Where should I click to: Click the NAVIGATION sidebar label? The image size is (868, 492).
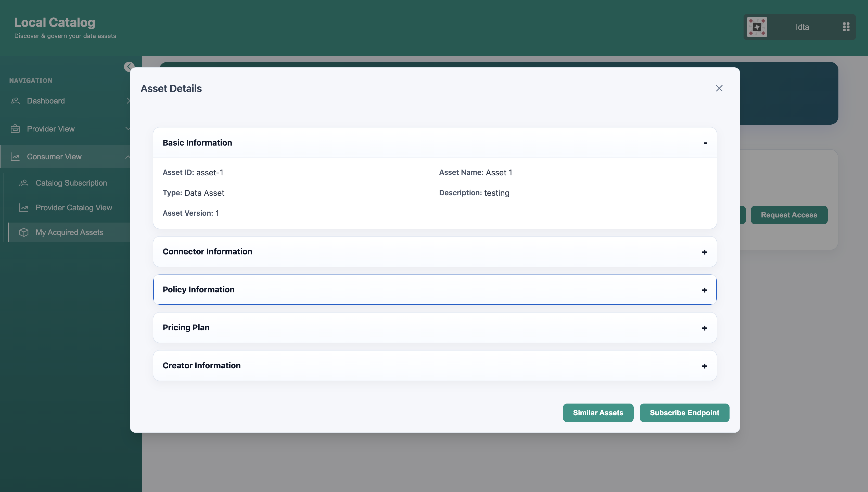coord(31,81)
